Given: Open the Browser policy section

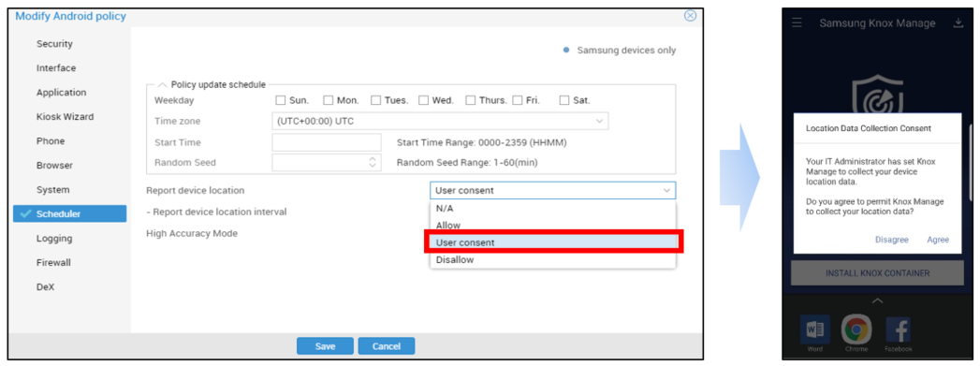Looking at the screenshot, I should [54, 166].
